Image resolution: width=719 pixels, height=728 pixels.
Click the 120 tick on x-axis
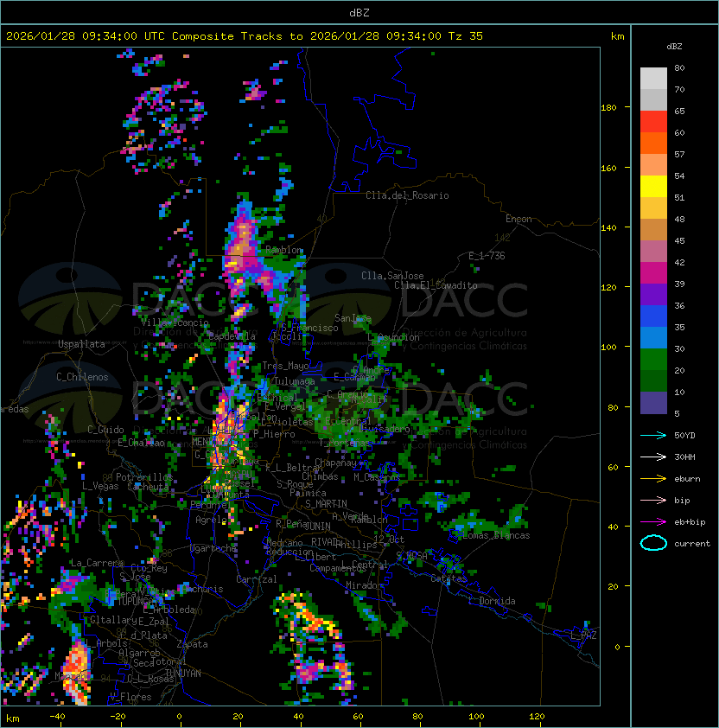(537, 717)
